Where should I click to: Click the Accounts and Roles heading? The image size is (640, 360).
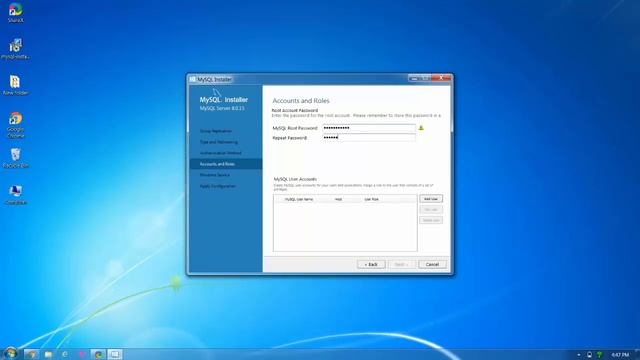coord(301,101)
